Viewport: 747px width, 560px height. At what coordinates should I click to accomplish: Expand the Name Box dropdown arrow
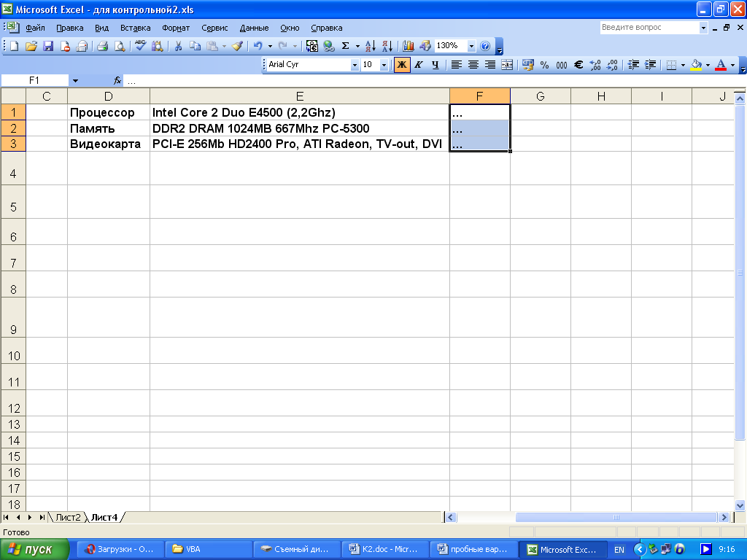pyautogui.click(x=75, y=81)
